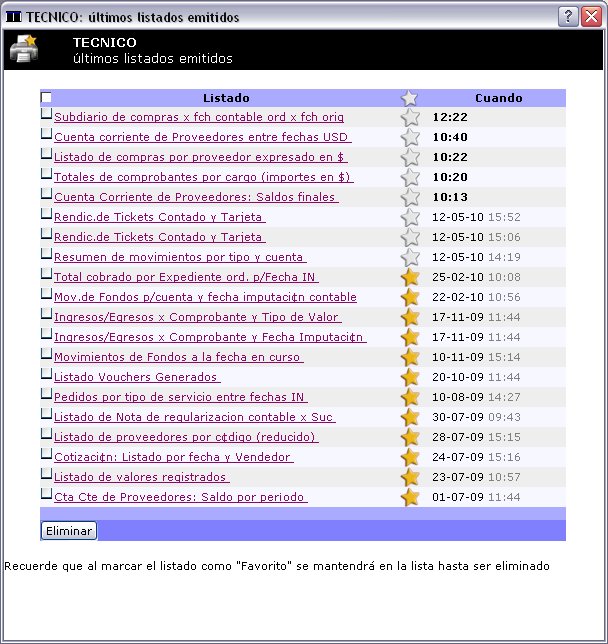Screen dimensions: 608x644
Task: Open 'Cta Cte de Proveedores: Saldo por periodo' link
Action: coord(181,497)
